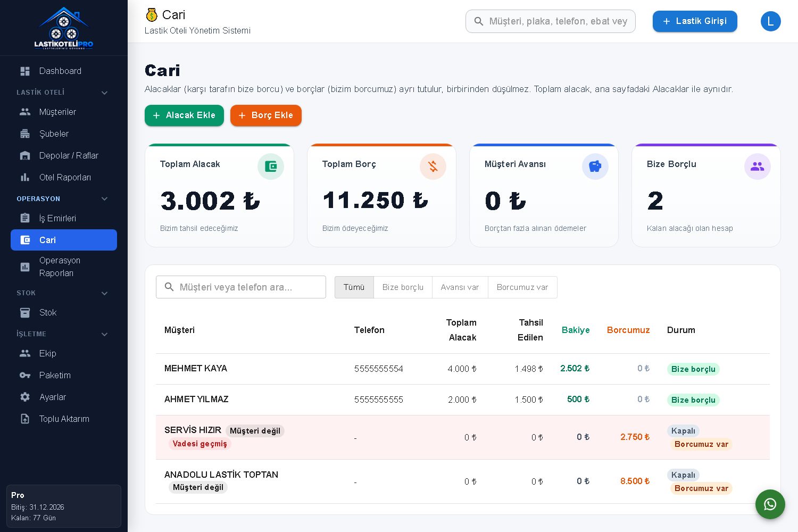Click the Lastik Girişi button

click(695, 21)
